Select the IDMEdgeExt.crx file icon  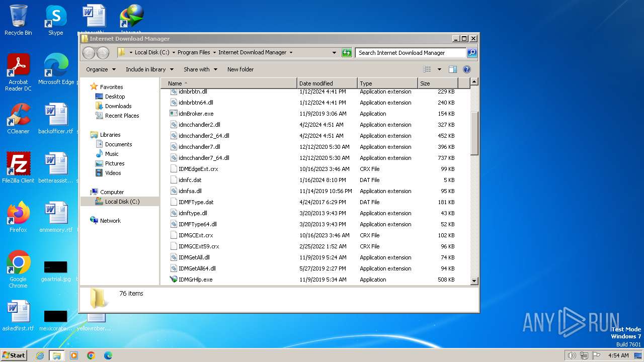174,169
